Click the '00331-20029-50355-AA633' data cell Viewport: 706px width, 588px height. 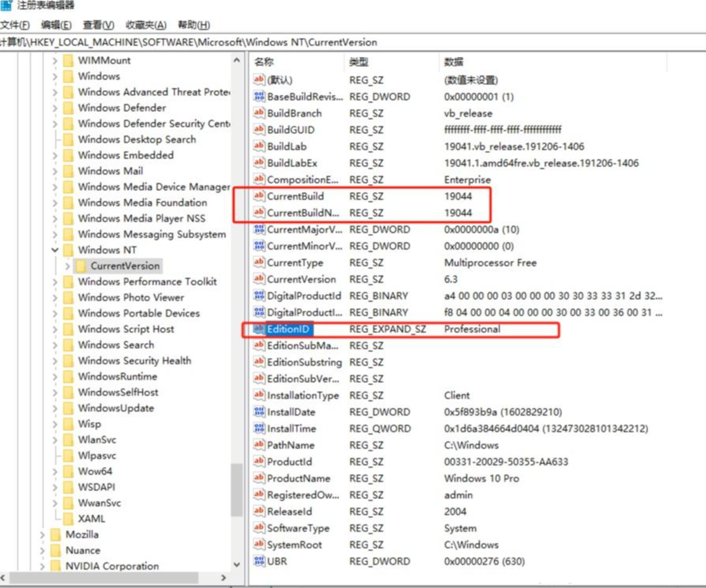tap(506, 462)
